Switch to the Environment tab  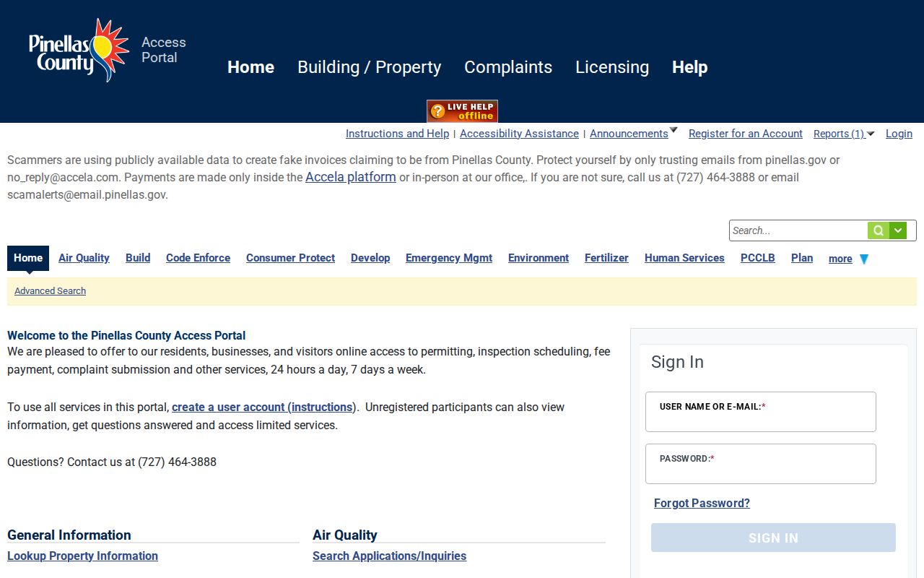click(x=539, y=258)
